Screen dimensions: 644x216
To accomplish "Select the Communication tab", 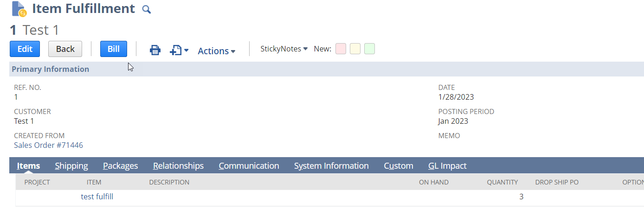I will 249,165.
